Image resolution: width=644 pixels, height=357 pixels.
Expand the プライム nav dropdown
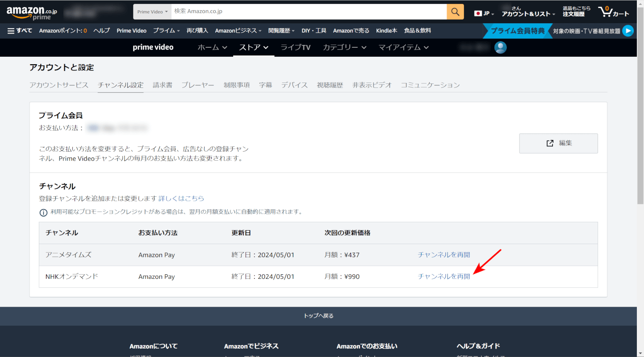[x=166, y=31]
